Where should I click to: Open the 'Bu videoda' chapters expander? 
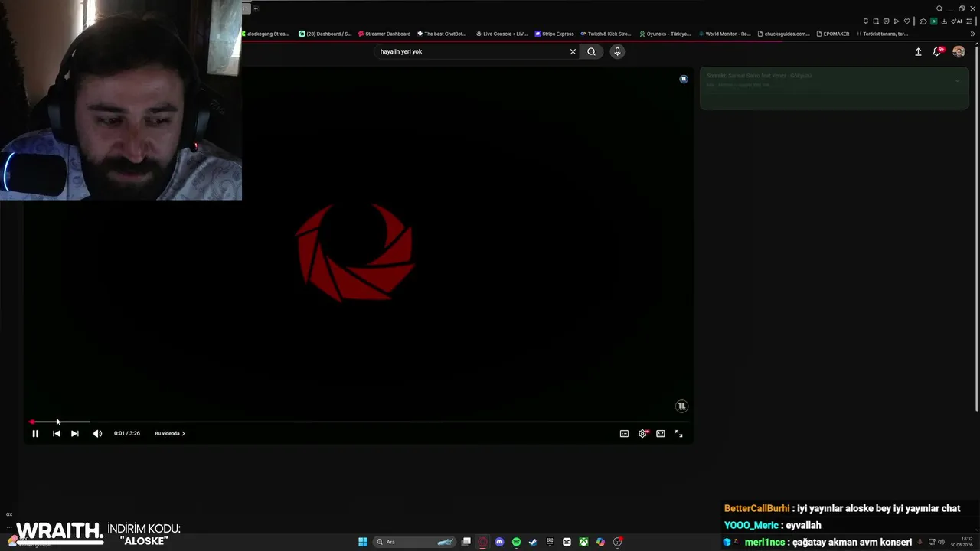pos(169,433)
